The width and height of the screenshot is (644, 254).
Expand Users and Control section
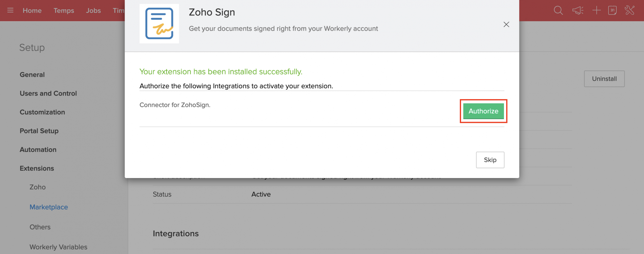(x=48, y=93)
